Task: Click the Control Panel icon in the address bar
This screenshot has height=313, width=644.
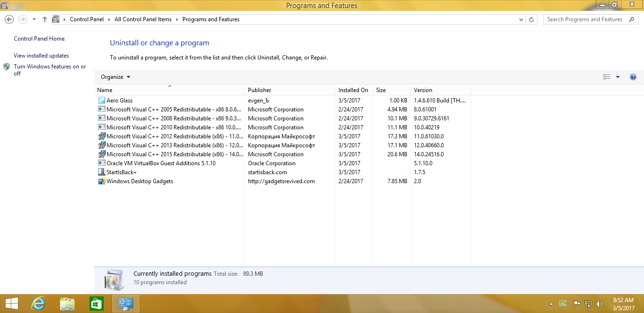Action: (56, 19)
